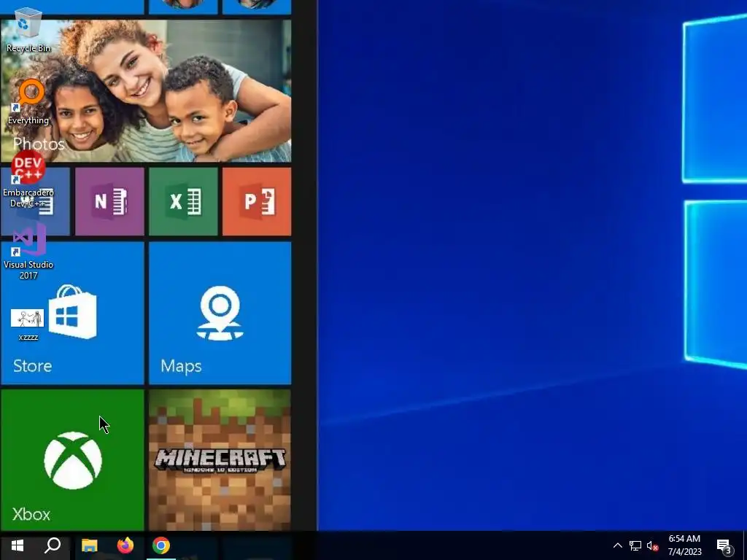Open network status tray icon
The height and width of the screenshot is (560, 747).
(635, 545)
